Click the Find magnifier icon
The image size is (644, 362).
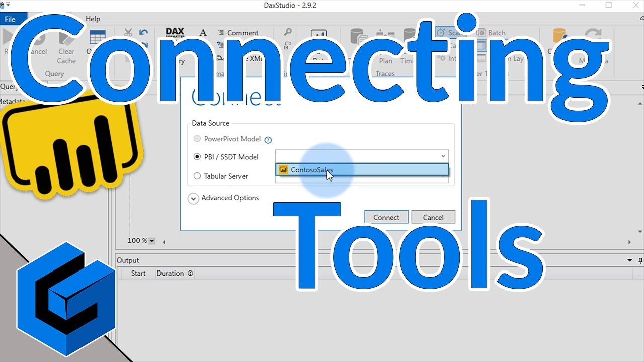coord(288,32)
